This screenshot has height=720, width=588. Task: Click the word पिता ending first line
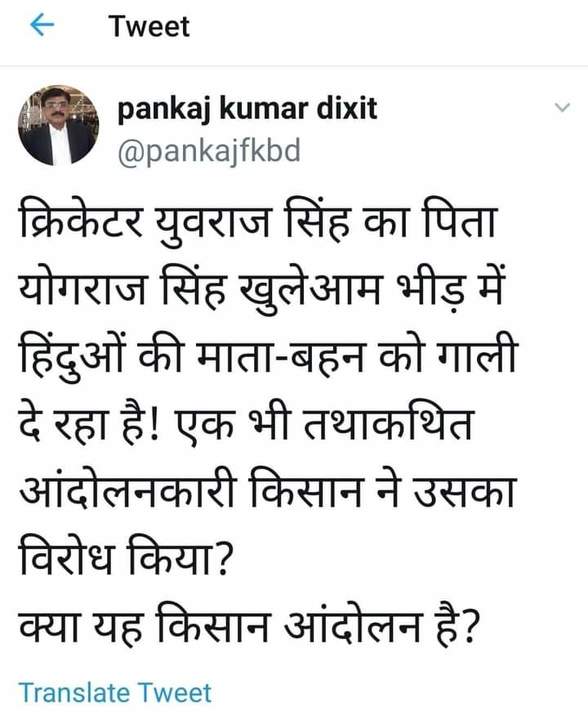point(460,219)
